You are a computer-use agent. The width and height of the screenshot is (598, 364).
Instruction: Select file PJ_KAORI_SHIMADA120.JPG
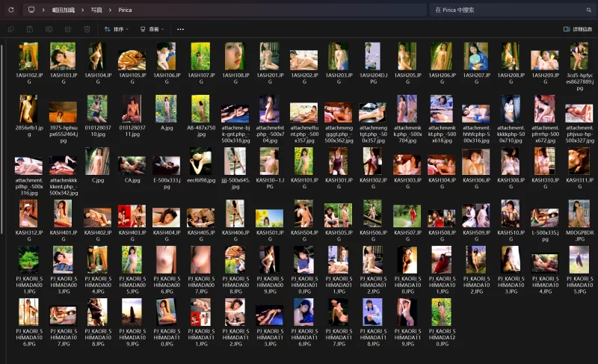(442, 322)
